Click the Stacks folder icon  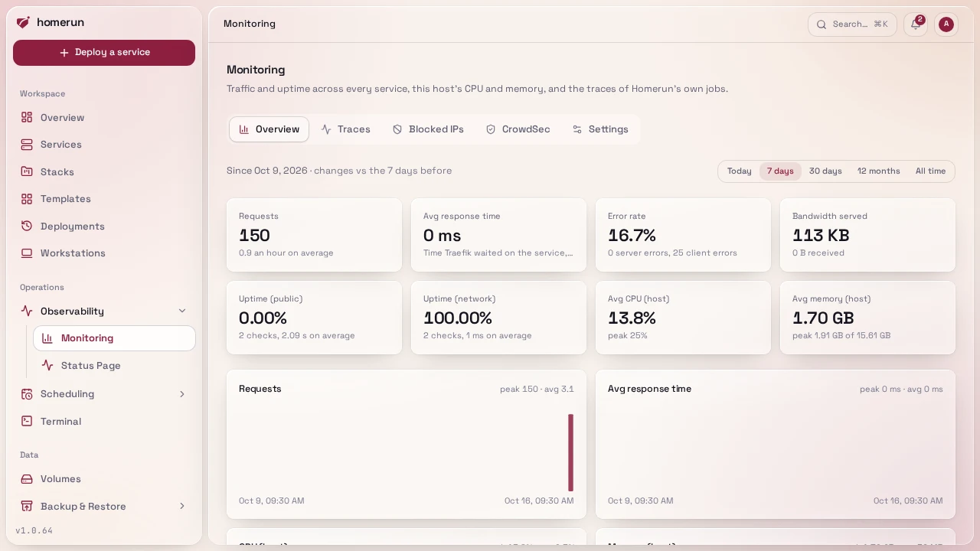(27, 171)
